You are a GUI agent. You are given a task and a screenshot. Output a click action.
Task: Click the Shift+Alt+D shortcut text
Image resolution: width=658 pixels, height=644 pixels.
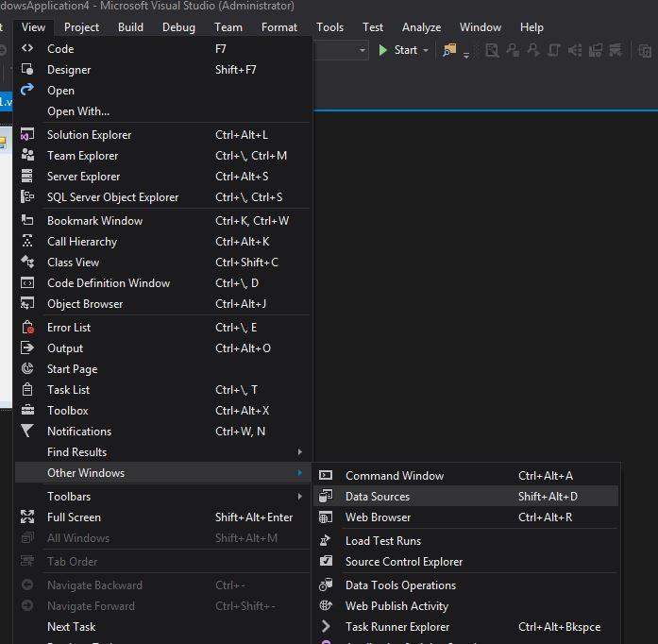pos(548,497)
